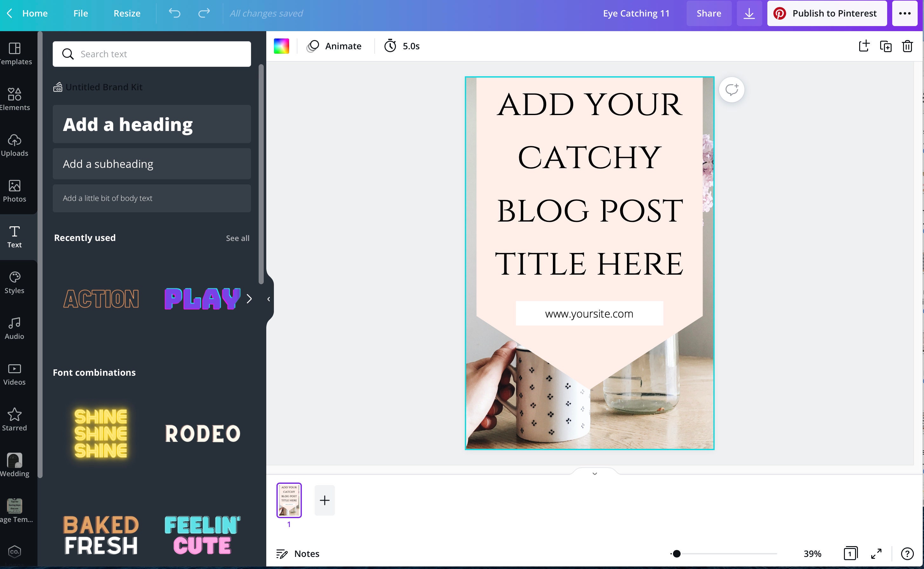
Task: Enter fullscreen present mode
Action: (x=876, y=553)
